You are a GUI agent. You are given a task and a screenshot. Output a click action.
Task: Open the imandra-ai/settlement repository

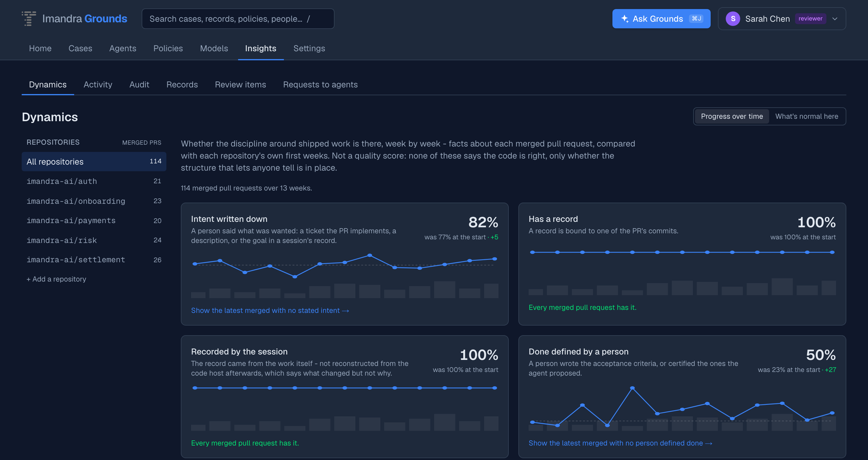[94, 260]
